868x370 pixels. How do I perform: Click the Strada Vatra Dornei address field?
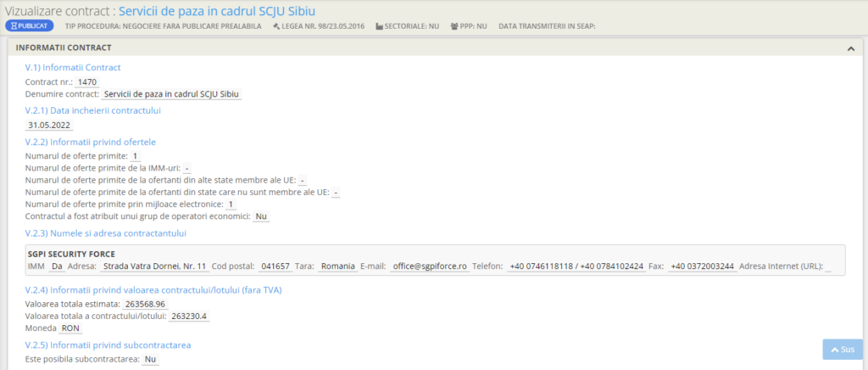pyautogui.click(x=154, y=266)
